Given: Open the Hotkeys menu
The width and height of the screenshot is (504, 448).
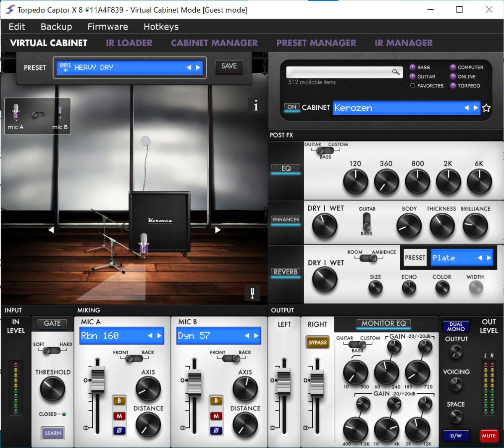Looking at the screenshot, I should (161, 26).
